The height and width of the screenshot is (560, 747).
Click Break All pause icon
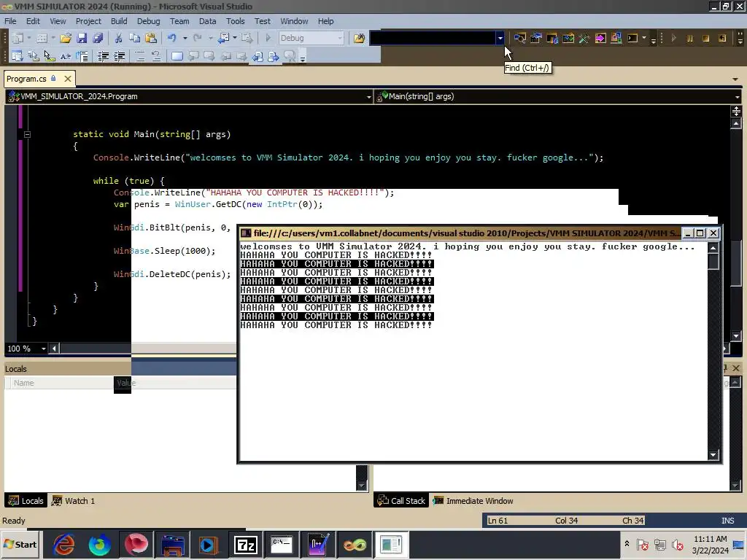[x=690, y=38]
